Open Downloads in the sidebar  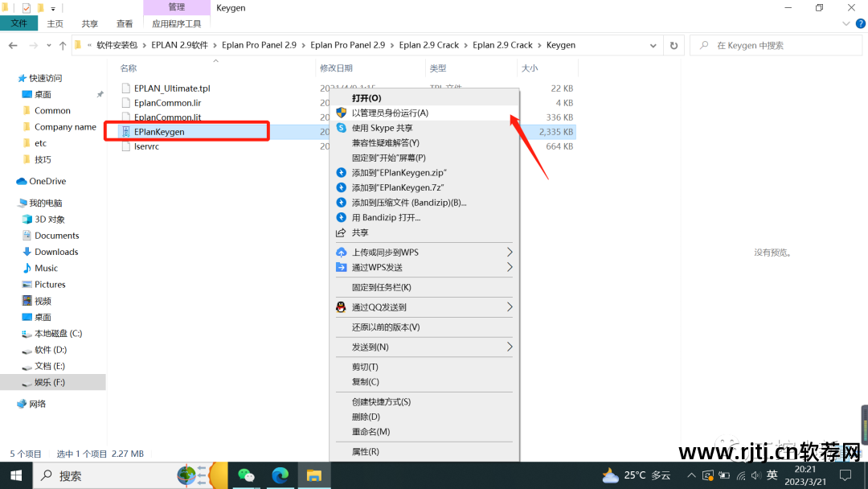(56, 252)
